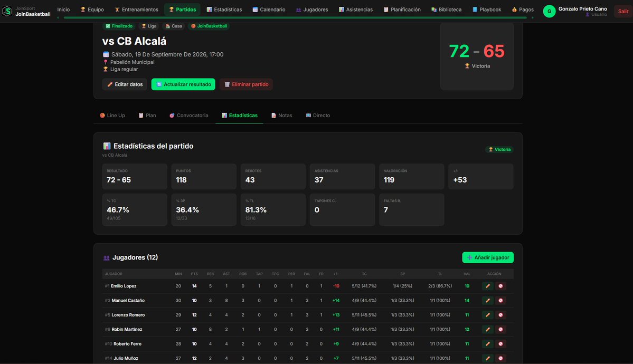Click the Liga tag badge

(148, 26)
